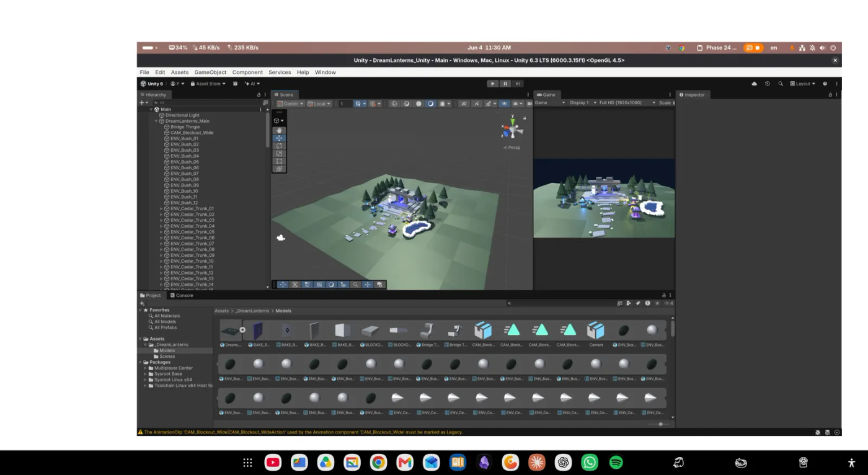The width and height of the screenshot is (868, 475).
Task: Select Directional Light in Hierarchy
Action: (x=182, y=115)
